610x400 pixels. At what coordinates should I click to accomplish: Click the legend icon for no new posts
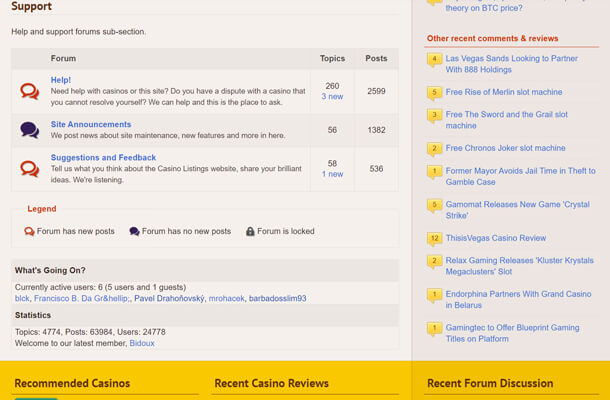(134, 232)
